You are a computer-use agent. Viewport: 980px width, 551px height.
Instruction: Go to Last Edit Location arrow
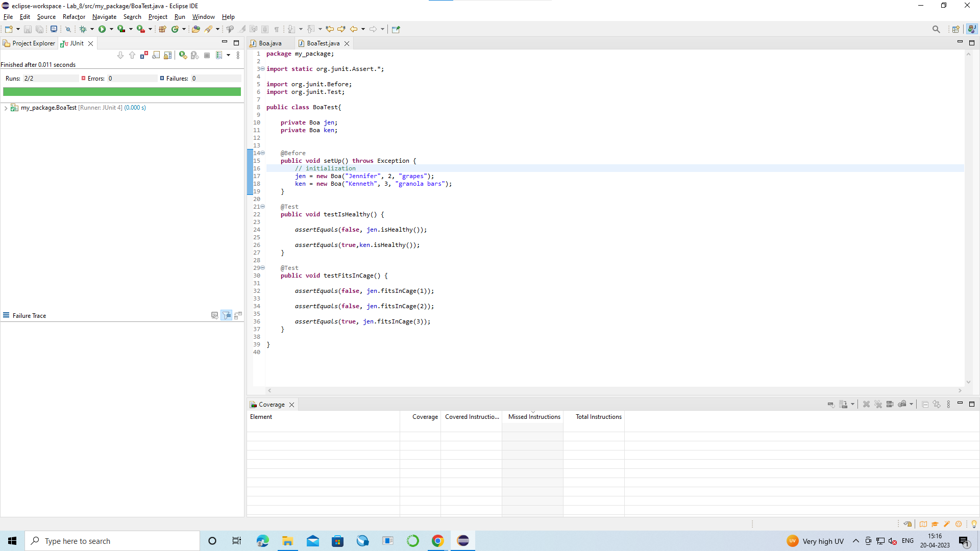(x=330, y=29)
